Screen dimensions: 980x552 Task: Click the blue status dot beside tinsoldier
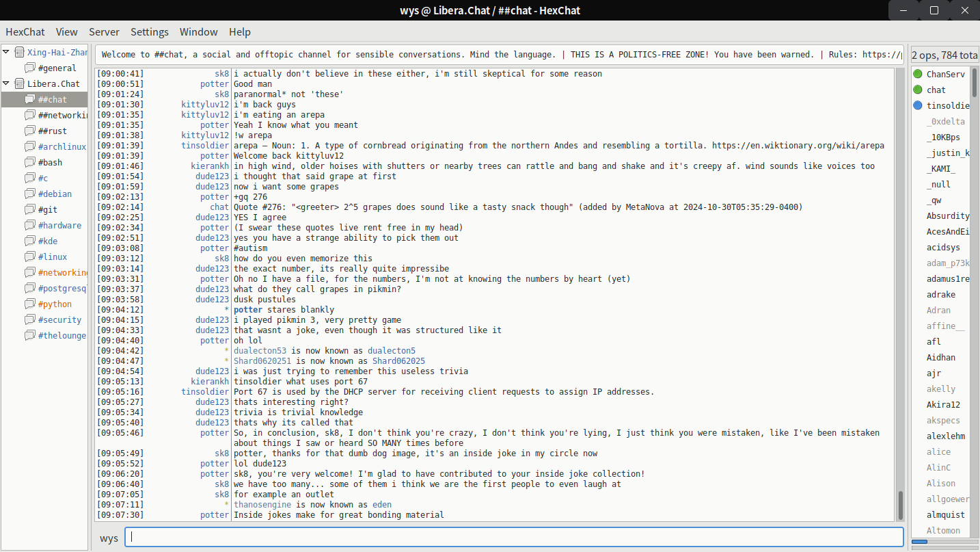click(918, 105)
